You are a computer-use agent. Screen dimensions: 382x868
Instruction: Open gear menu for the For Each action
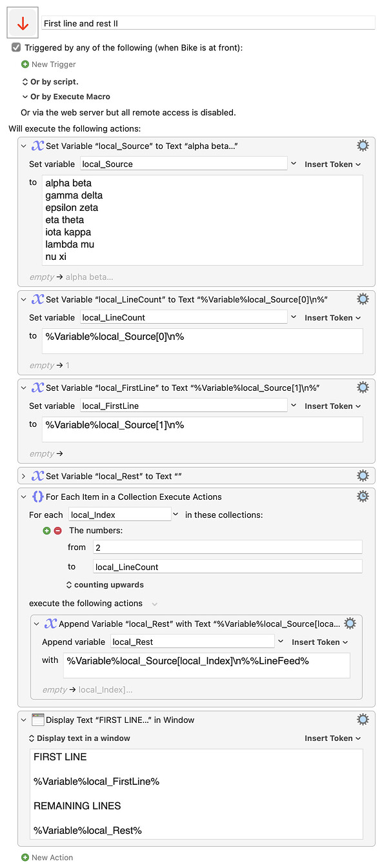(363, 497)
